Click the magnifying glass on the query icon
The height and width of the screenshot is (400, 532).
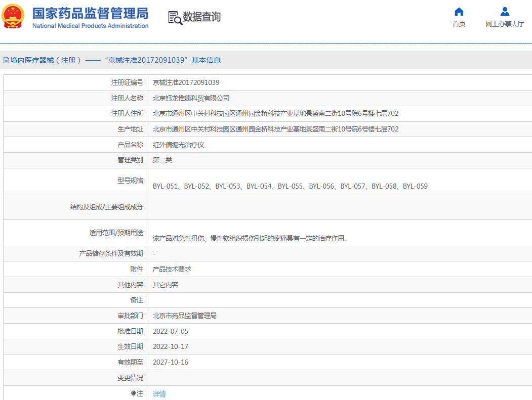177,20
